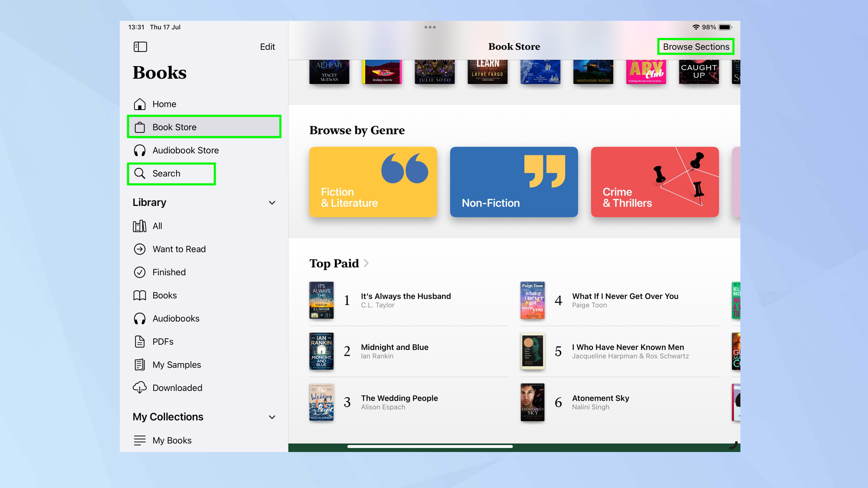The image size is (868, 488).
Task: Open Audiobooks in Library list
Action: [176, 319]
